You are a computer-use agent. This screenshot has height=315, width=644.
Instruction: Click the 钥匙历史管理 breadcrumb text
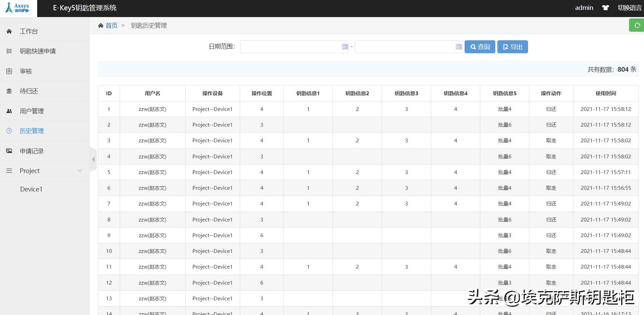149,26
